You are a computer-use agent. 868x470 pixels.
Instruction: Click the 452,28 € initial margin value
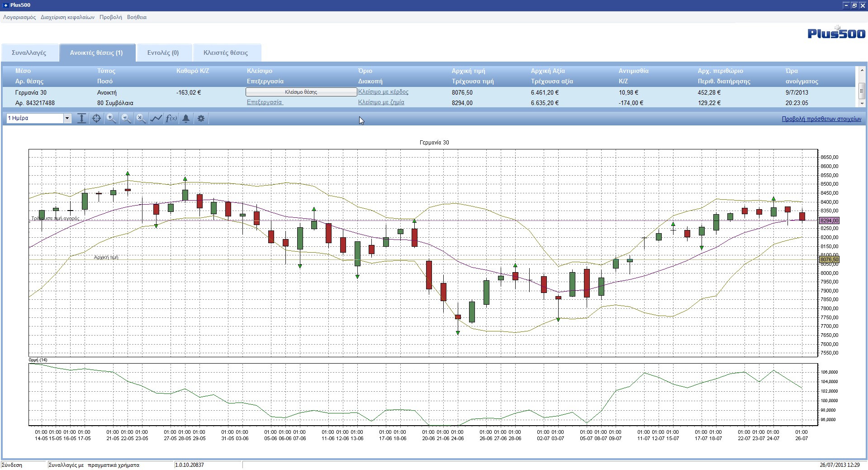(709, 92)
